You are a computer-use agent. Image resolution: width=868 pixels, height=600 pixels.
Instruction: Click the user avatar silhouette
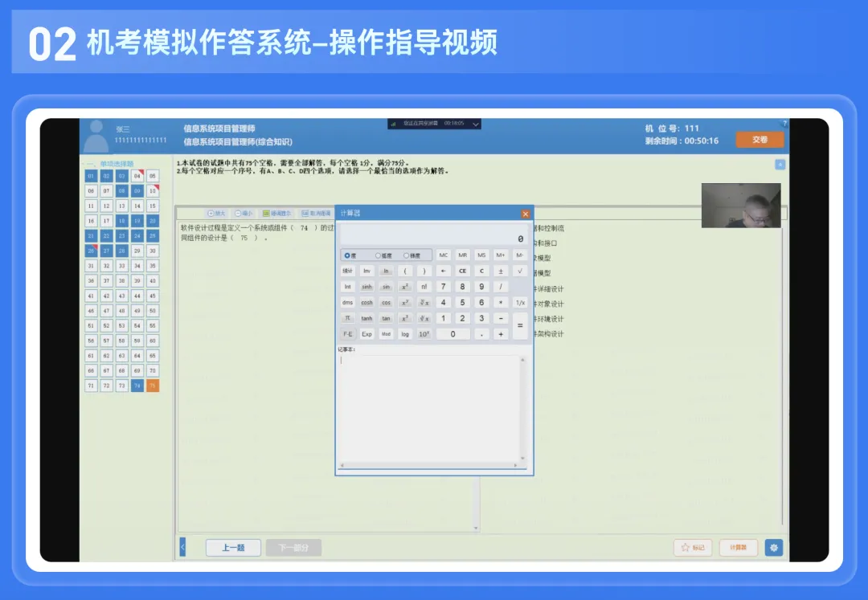[96, 136]
